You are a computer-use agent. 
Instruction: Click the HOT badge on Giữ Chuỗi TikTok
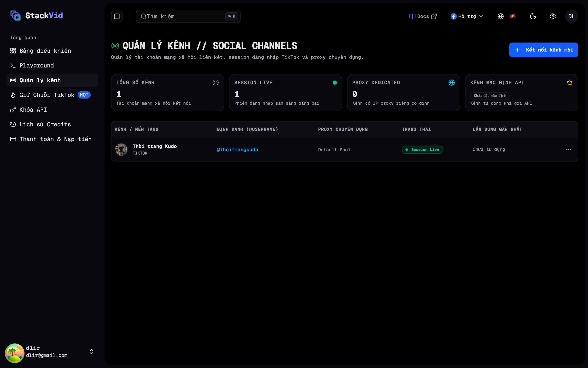84,95
